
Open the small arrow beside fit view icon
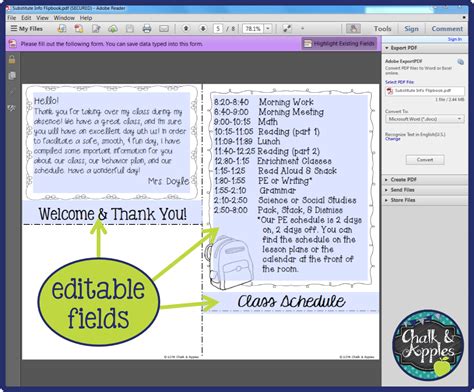click(302, 29)
